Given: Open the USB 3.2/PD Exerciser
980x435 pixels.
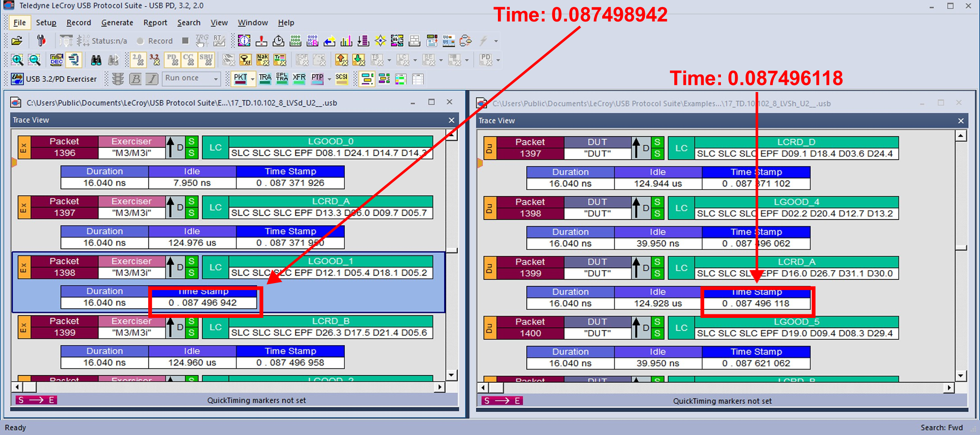Looking at the screenshot, I should coord(55,79).
